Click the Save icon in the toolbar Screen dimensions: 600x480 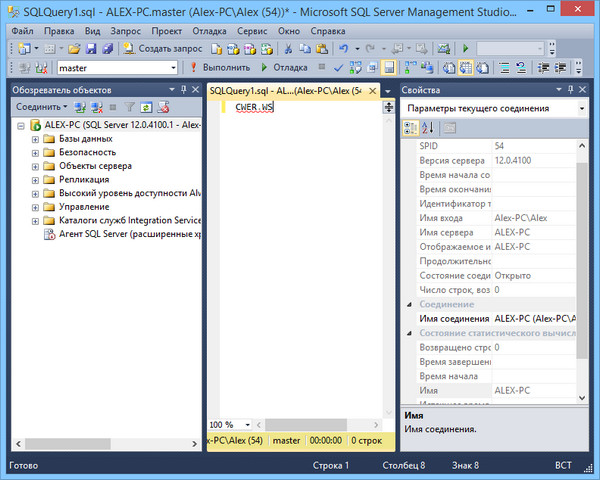(x=91, y=48)
